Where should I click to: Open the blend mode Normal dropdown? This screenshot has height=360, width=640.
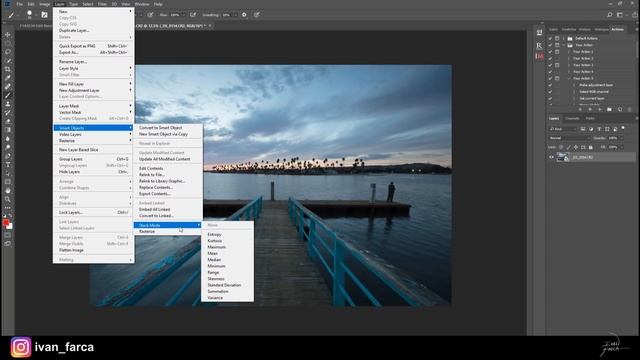[x=569, y=138]
